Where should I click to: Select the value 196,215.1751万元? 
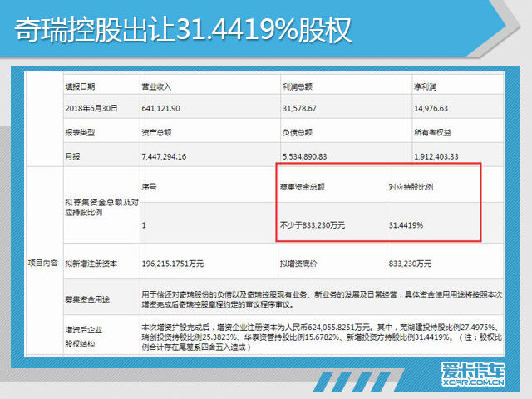(x=173, y=264)
